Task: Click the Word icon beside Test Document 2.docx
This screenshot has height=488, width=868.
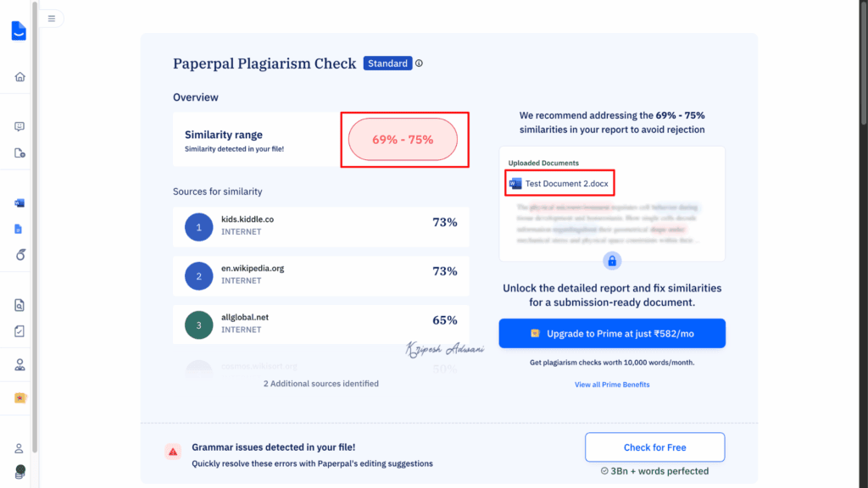Action: [x=515, y=182]
